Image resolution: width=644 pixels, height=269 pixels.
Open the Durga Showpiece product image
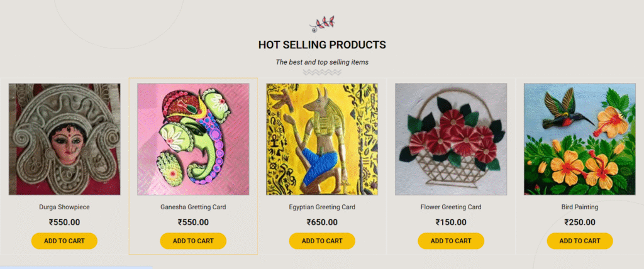[64, 139]
